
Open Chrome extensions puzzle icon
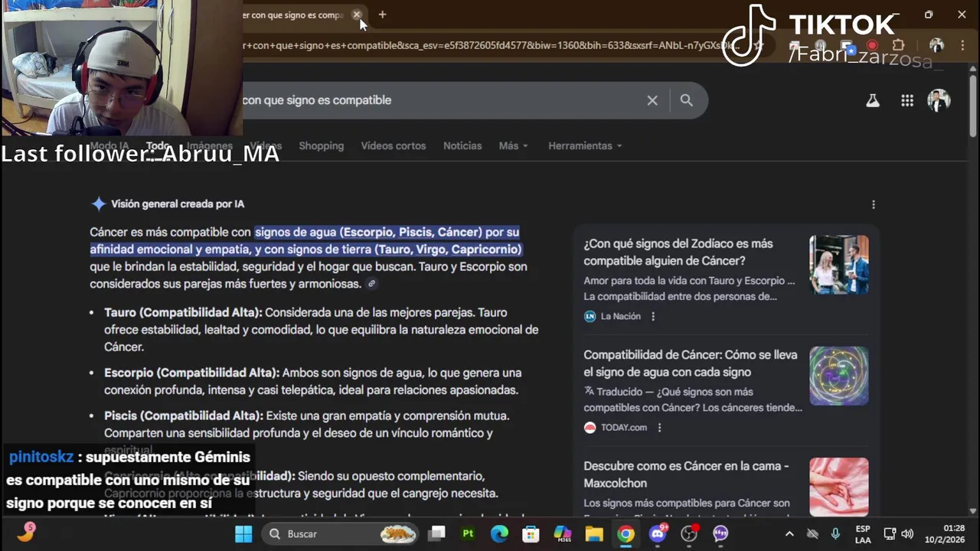coord(899,45)
